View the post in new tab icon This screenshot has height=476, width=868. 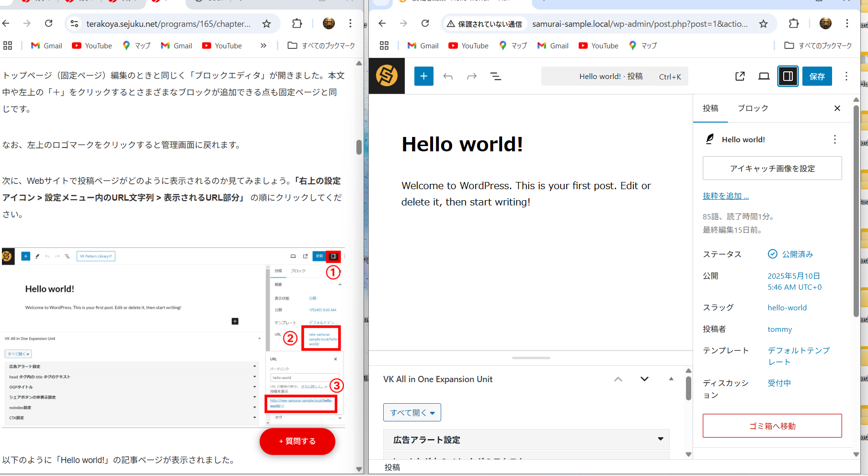[740, 76]
